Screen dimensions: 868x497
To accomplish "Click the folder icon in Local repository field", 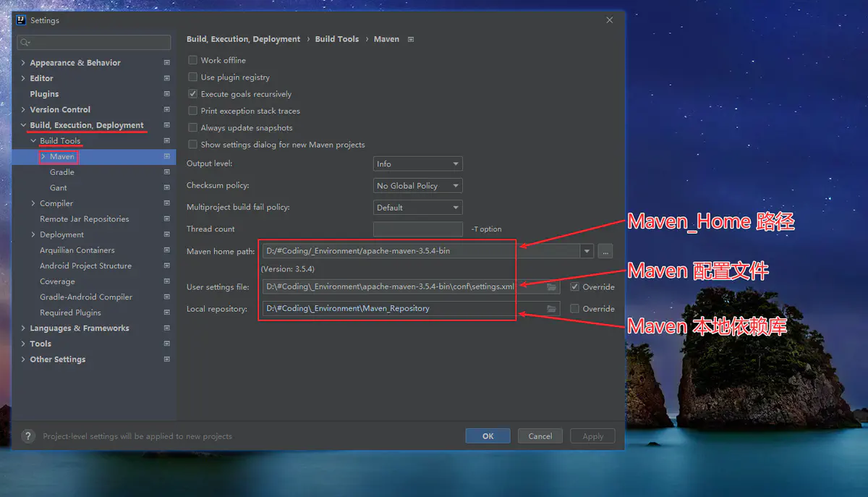I will click(552, 309).
